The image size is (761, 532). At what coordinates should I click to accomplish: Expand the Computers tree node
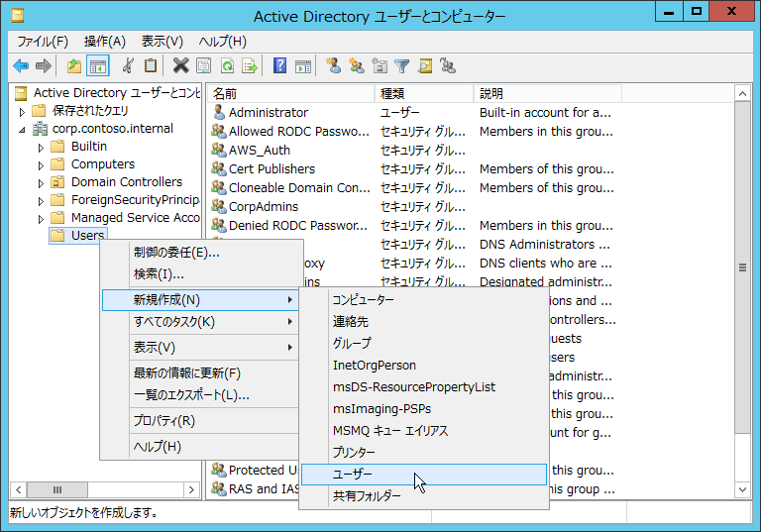click(x=41, y=165)
